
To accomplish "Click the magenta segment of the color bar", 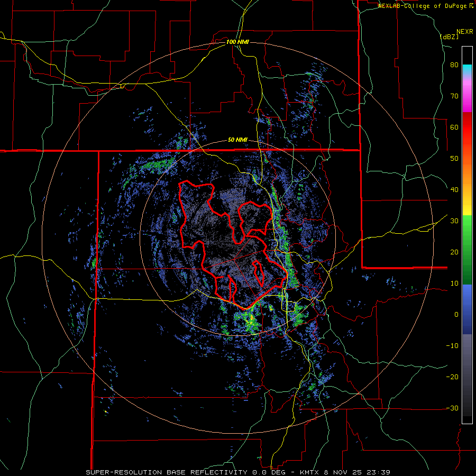I will (467, 100).
